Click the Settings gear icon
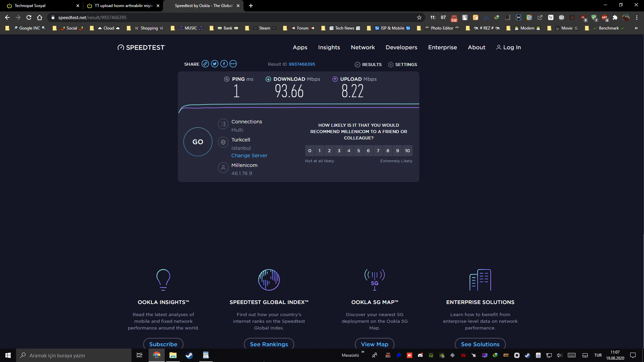 [x=391, y=65]
